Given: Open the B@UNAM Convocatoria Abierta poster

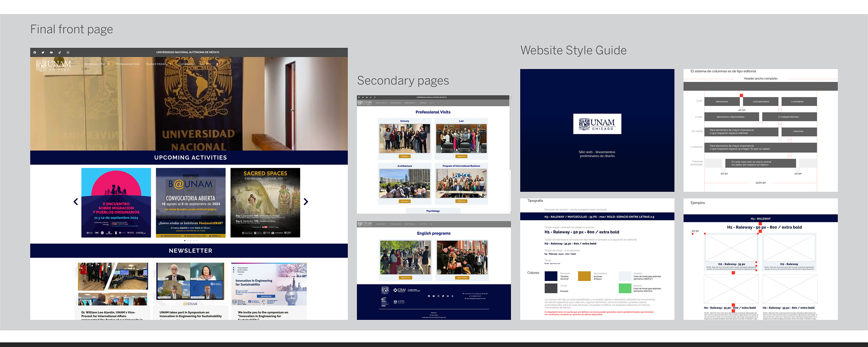Looking at the screenshot, I should [191, 203].
